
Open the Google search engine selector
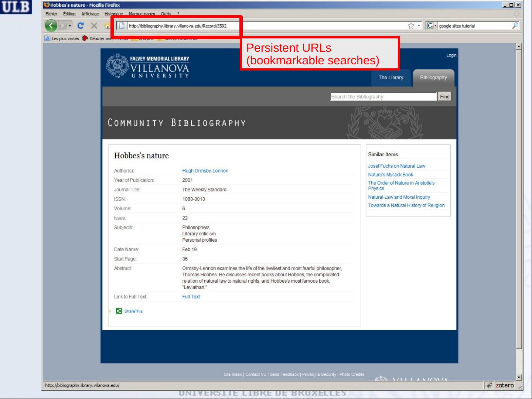click(x=431, y=25)
